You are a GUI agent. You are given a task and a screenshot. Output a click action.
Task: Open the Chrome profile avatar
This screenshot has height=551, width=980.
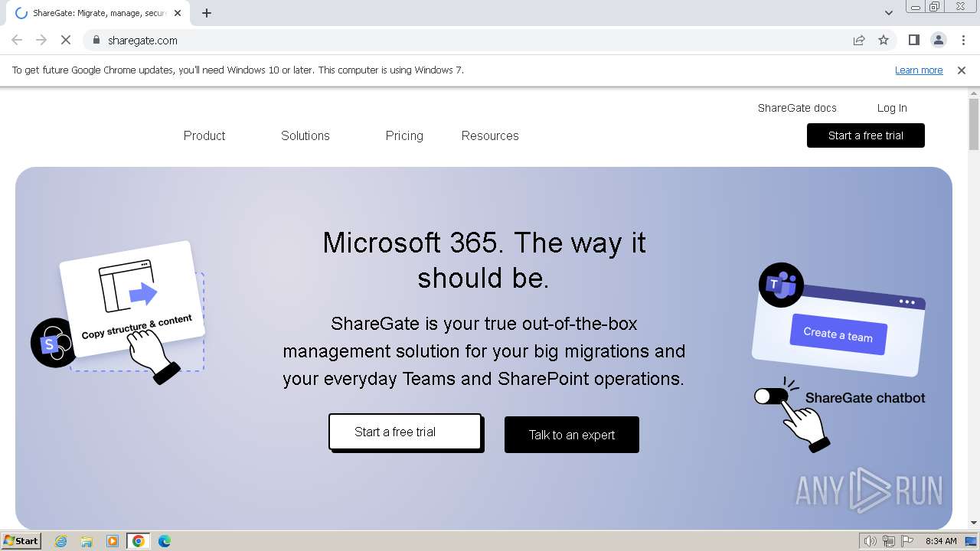point(938,40)
